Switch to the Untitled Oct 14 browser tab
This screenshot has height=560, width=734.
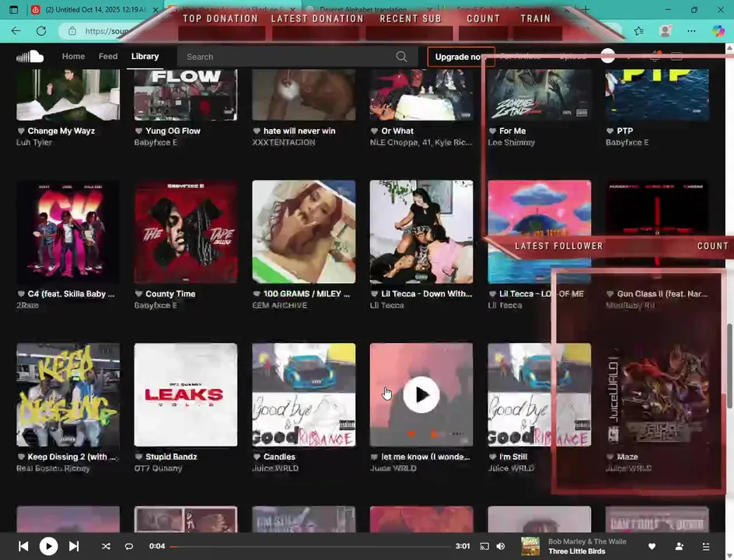(96, 10)
